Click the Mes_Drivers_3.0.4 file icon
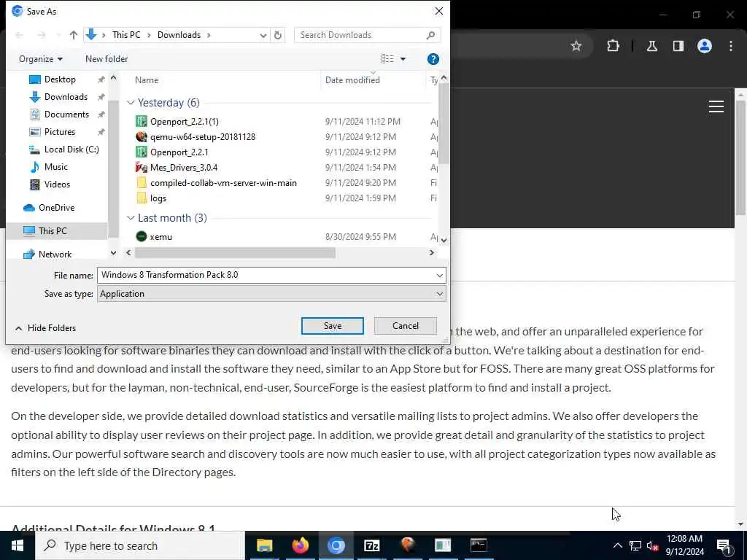The image size is (747, 560). tap(142, 167)
